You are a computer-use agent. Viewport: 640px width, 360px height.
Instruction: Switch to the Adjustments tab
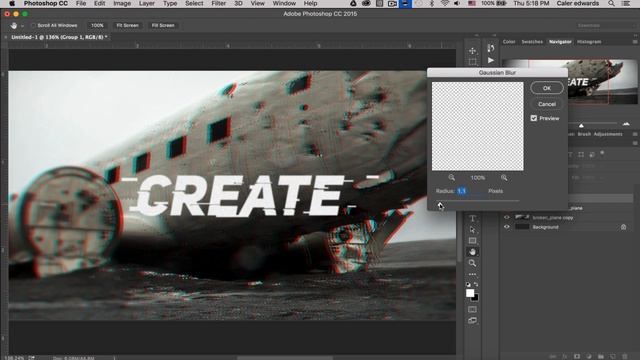(608, 134)
